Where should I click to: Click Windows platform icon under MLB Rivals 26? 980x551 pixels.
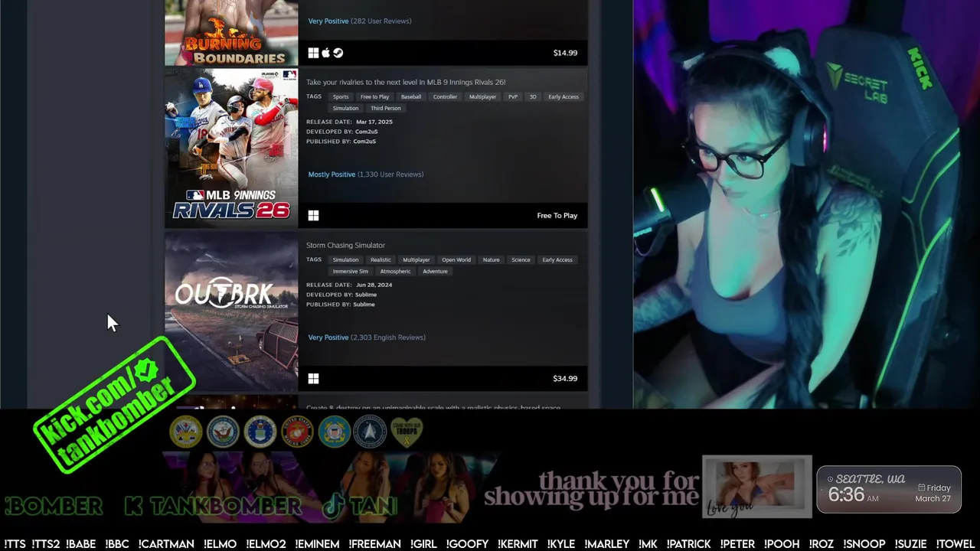tap(313, 216)
